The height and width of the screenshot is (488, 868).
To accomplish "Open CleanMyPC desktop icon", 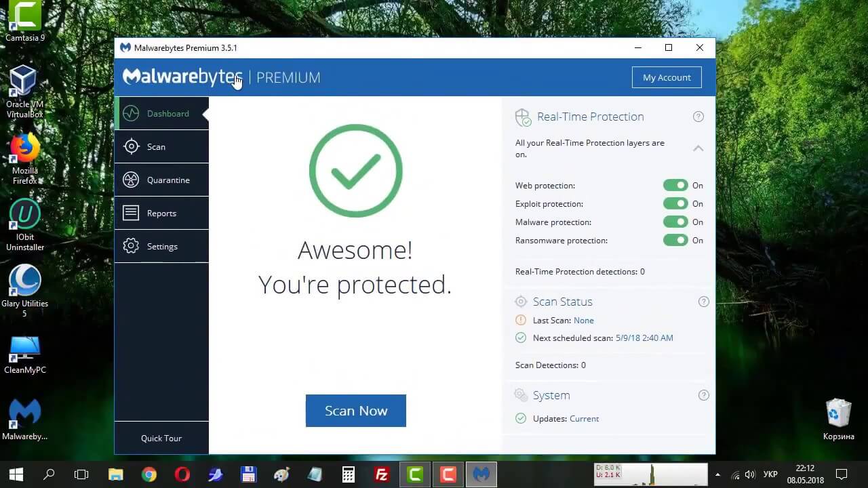I will coord(25,354).
